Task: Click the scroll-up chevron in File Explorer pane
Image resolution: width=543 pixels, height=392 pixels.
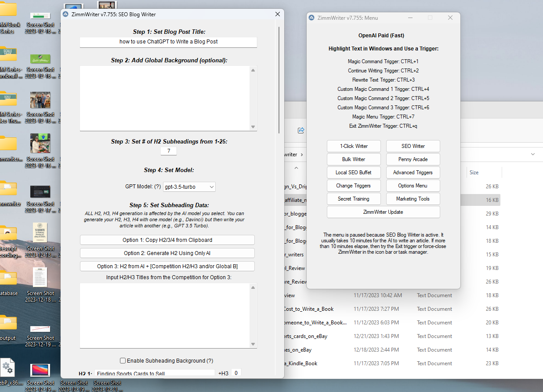Action: tap(296, 168)
